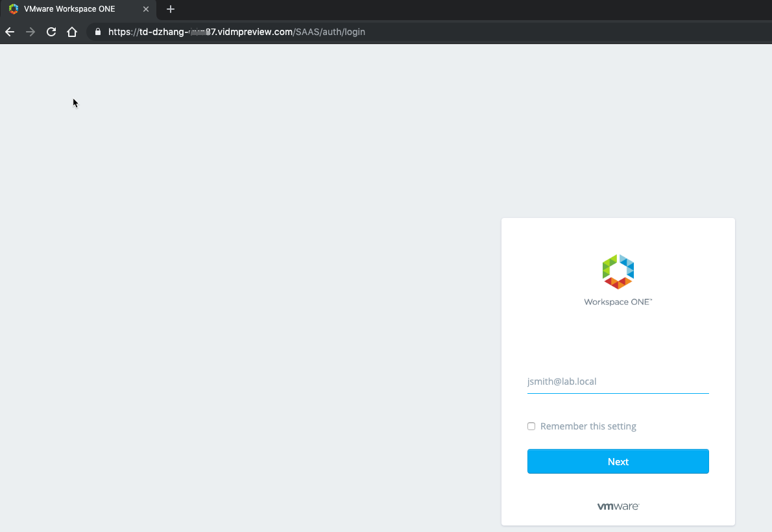Click the /SAAS/auth/login path in URL
Image resolution: width=772 pixels, height=532 pixels.
330,32
